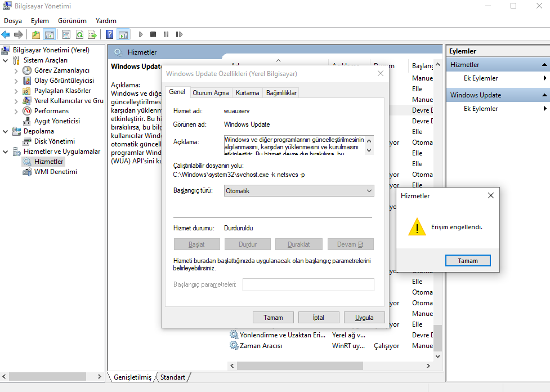Expand the Performans node arrow

(16, 111)
